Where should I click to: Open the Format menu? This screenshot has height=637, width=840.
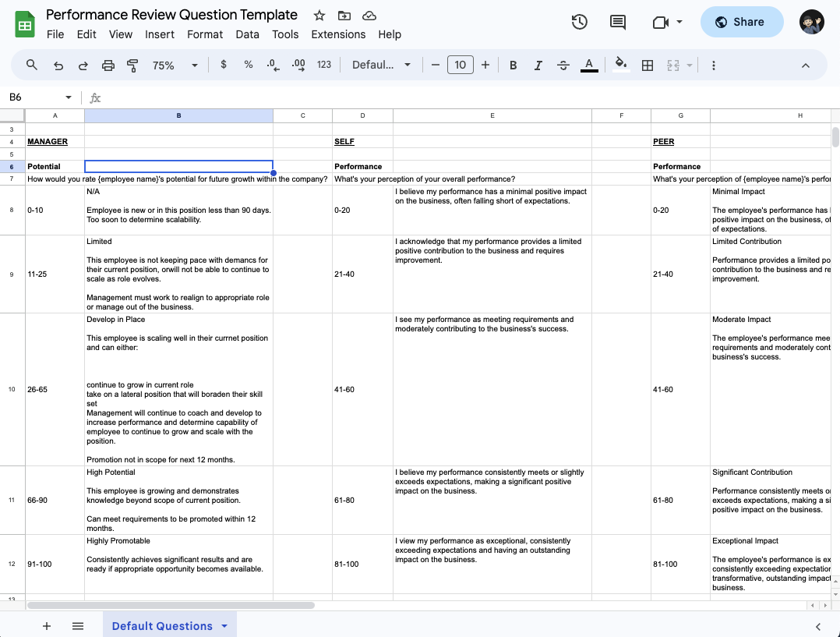coord(205,34)
